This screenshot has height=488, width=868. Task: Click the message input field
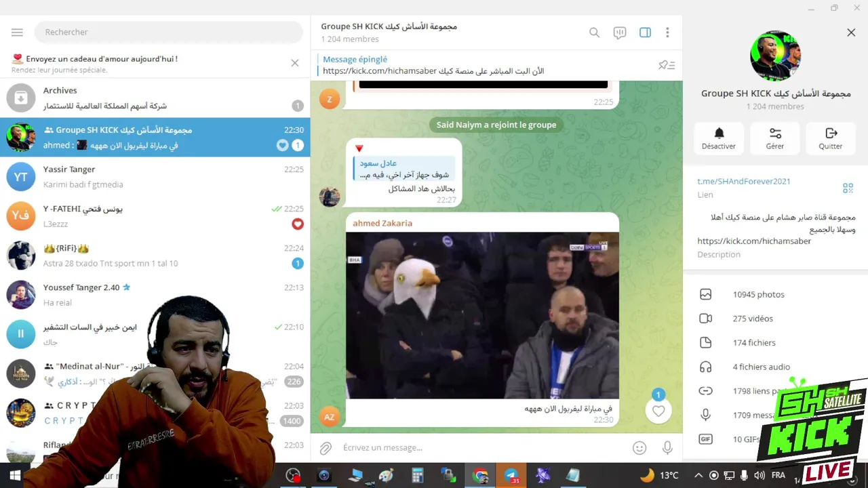coord(481,447)
